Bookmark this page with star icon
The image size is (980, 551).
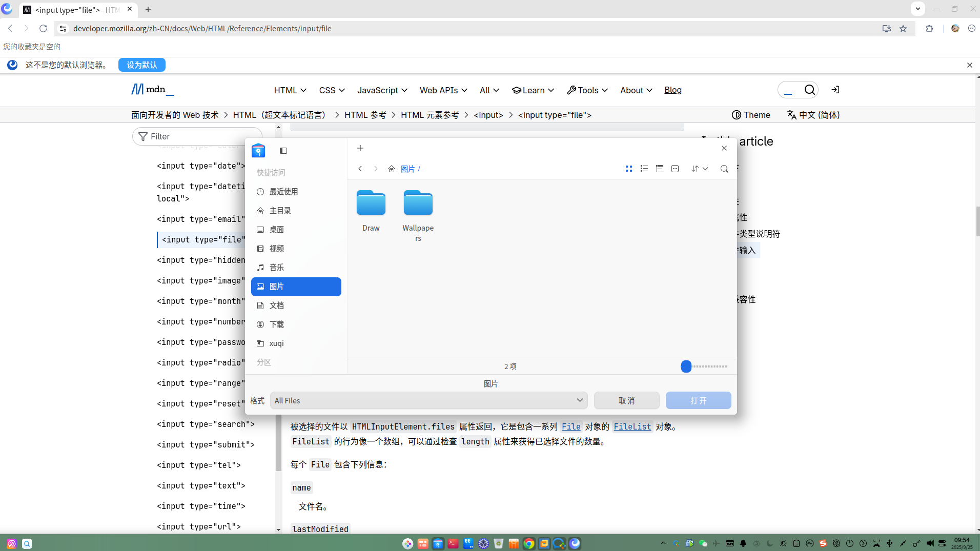903,29
